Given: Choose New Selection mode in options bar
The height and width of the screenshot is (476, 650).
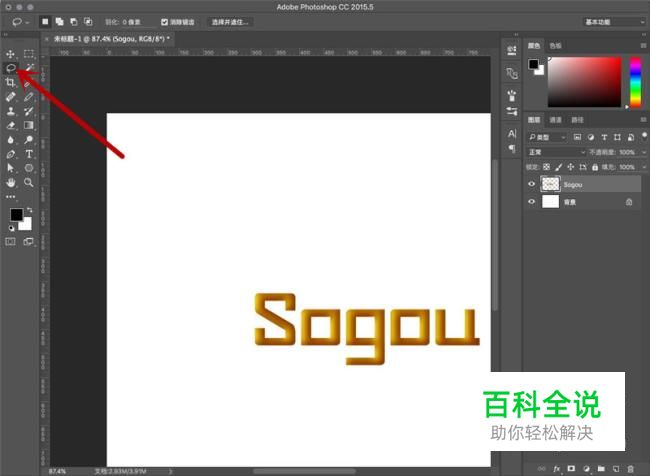Looking at the screenshot, I should coord(45,22).
